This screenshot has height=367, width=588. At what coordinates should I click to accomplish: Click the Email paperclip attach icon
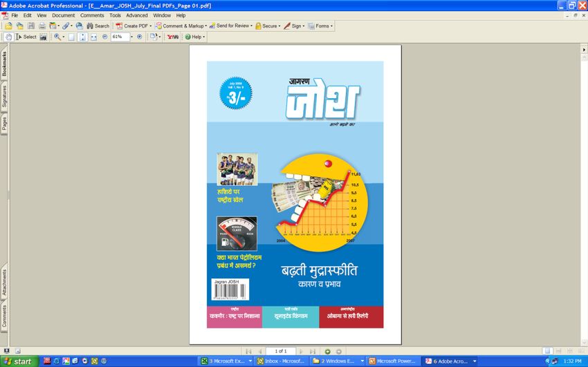pyautogui.click(x=66, y=26)
